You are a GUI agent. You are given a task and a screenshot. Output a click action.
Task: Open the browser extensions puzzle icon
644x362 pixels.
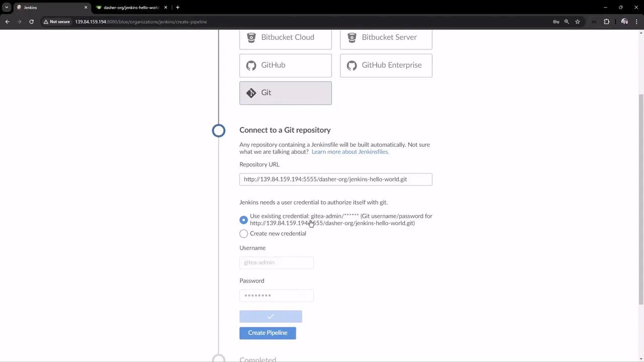606,22
